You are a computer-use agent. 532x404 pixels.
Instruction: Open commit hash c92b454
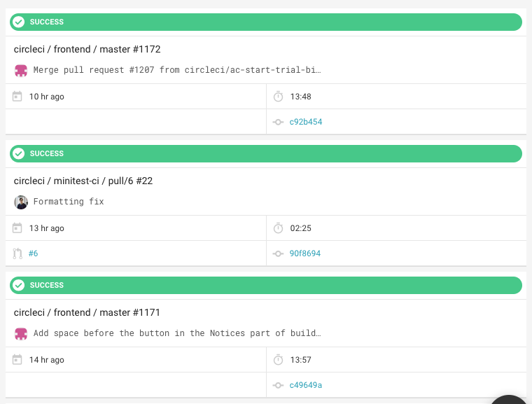(306, 122)
